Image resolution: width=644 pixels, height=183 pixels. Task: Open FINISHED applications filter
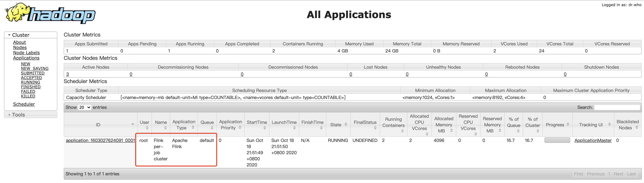tap(30, 87)
